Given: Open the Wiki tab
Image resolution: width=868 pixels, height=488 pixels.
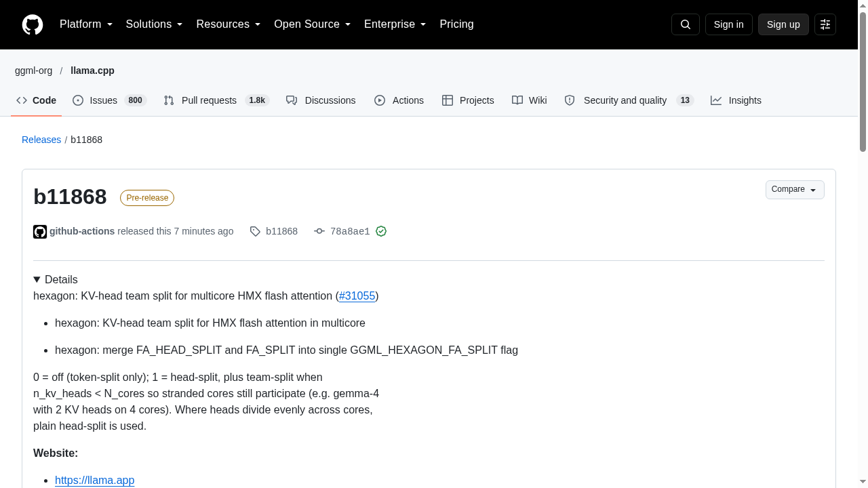Looking at the screenshot, I should click(530, 100).
